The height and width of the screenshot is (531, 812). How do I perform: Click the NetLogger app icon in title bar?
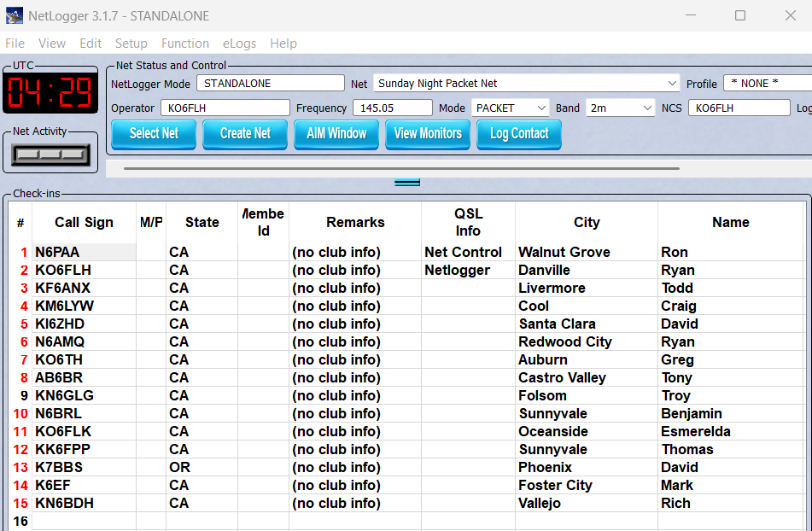15,15
